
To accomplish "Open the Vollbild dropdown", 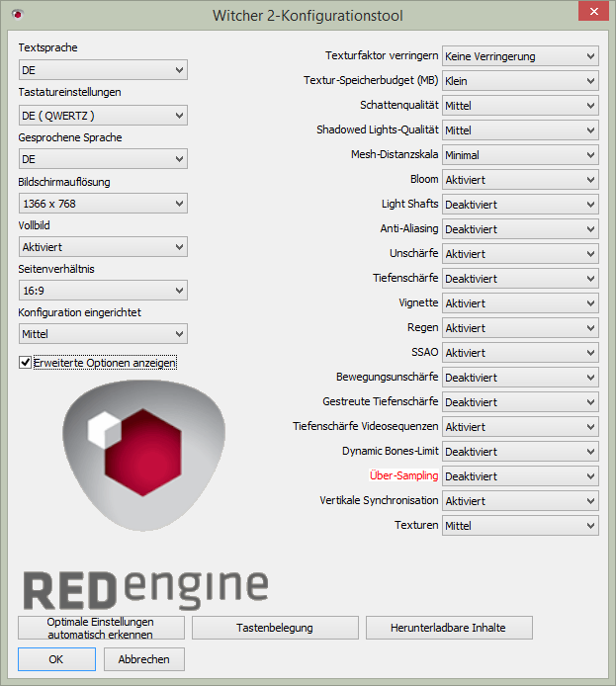I will click(x=103, y=247).
